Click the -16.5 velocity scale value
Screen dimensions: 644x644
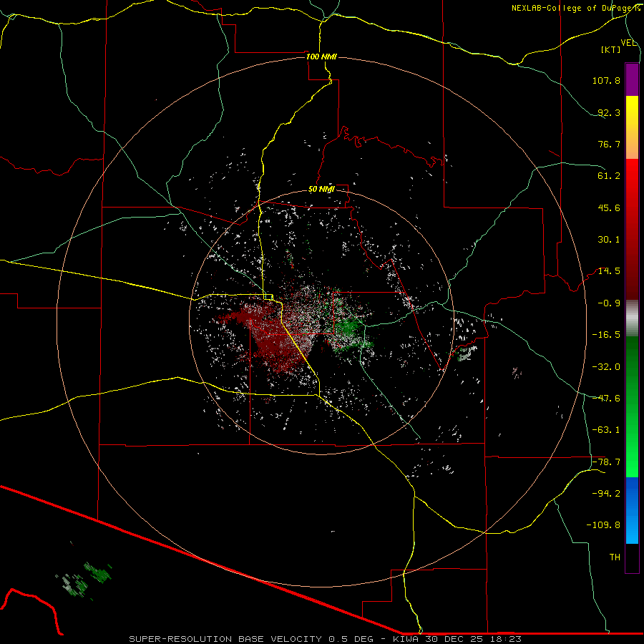pyautogui.click(x=606, y=335)
